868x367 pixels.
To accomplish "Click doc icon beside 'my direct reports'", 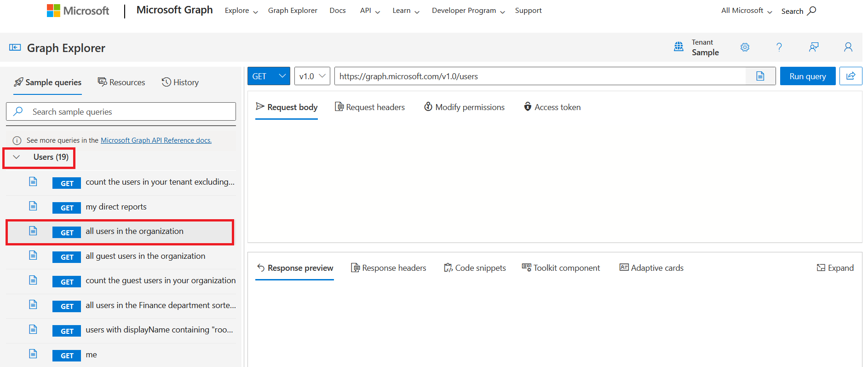I will 33,206.
